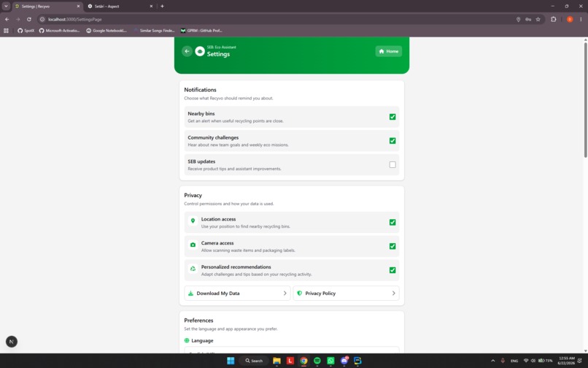Uncheck Community challenges notifications

(x=392, y=141)
